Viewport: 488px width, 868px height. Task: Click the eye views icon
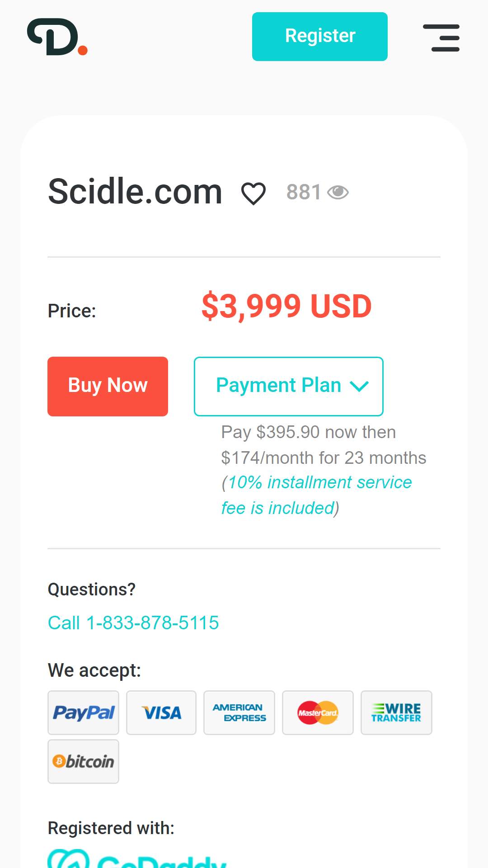coord(338,193)
